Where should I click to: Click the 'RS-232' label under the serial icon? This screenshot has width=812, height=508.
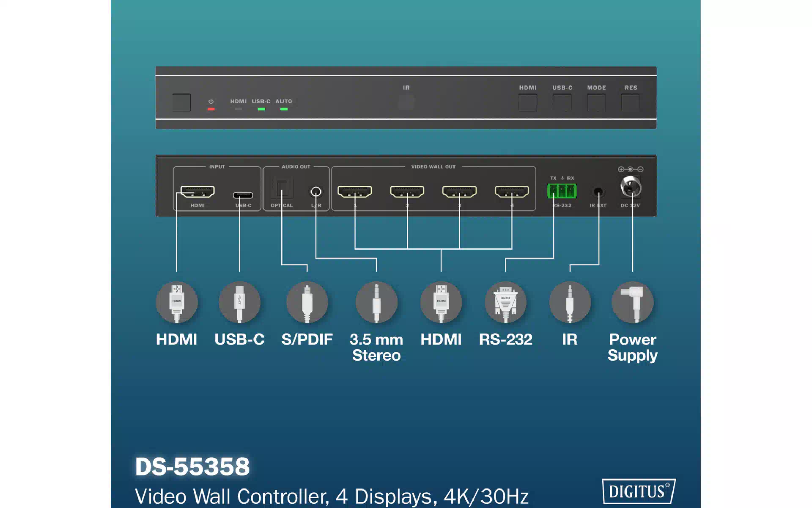[505, 340]
